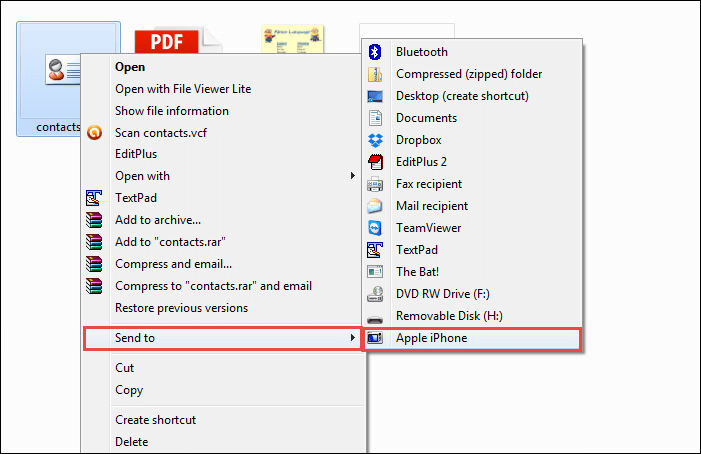
Task: Click the EditPlus 2 notepad icon
Action: (375, 162)
